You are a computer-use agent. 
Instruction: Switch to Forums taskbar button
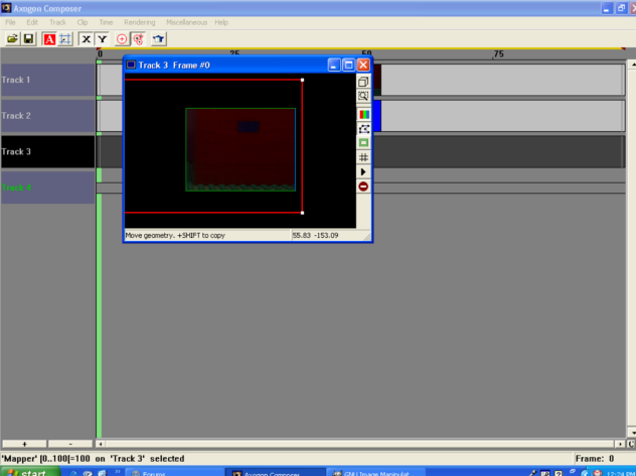[174, 472]
